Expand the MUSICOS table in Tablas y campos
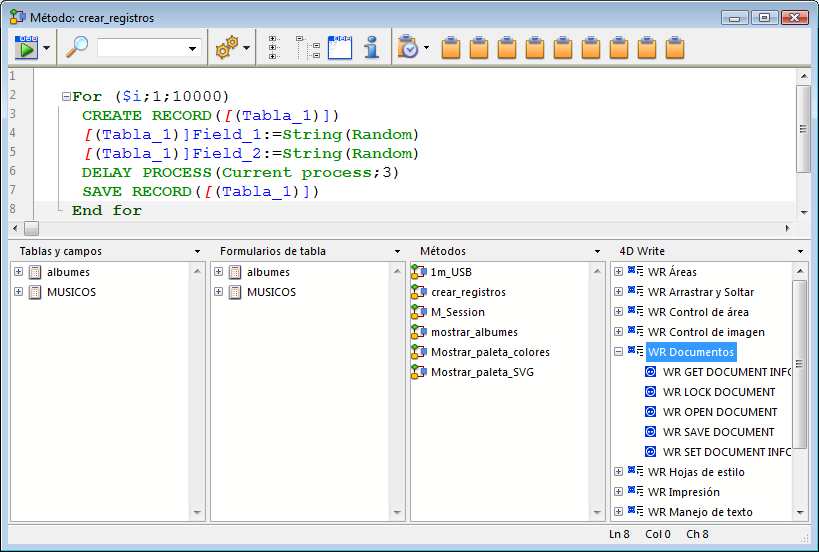The width and height of the screenshot is (819, 552). tap(19, 292)
